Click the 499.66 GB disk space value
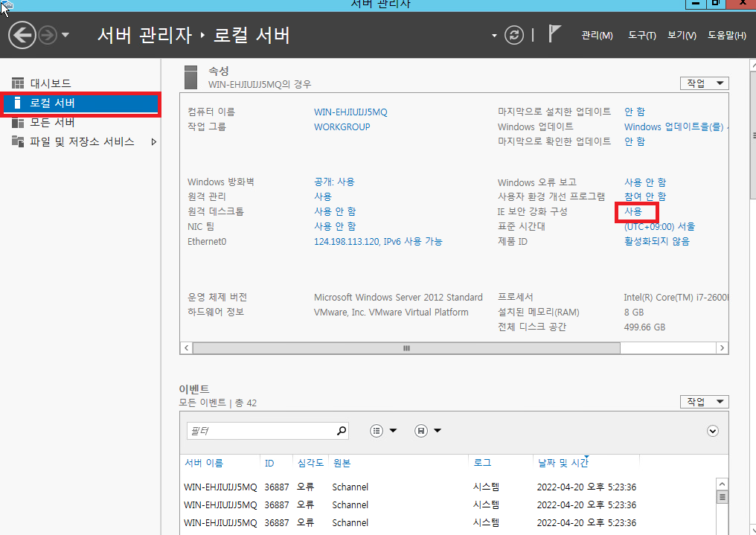Screen dimensions: 756x535 point(644,327)
